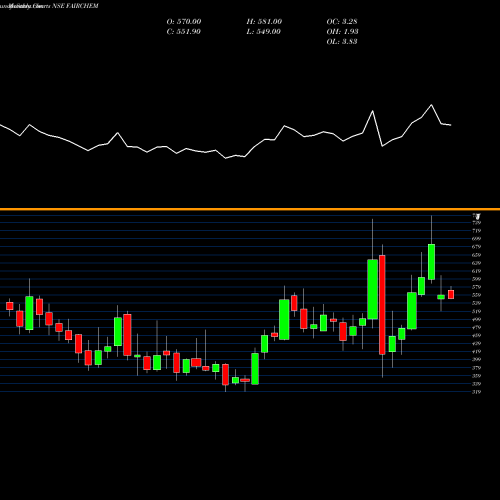
Task: Select the low price L: 549.00
Action: coord(263,31)
